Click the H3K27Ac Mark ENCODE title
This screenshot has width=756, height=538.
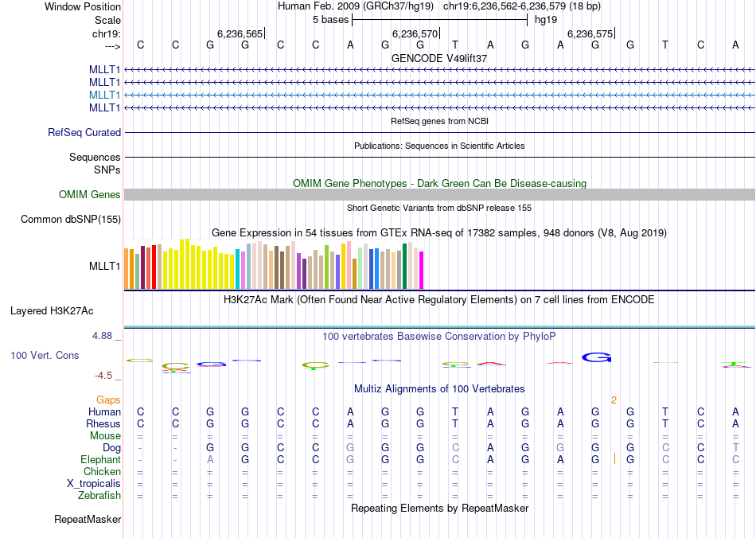(x=439, y=300)
